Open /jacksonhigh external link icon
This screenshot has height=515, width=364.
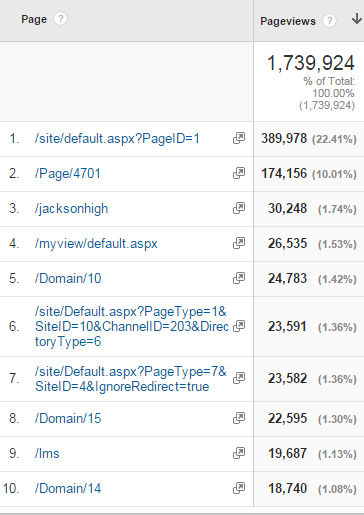[239, 208]
